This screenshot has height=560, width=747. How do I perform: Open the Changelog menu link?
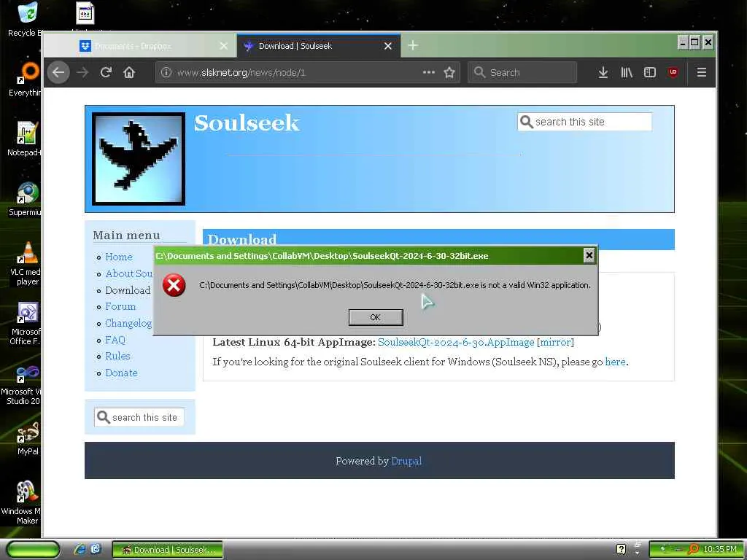point(128,323)
